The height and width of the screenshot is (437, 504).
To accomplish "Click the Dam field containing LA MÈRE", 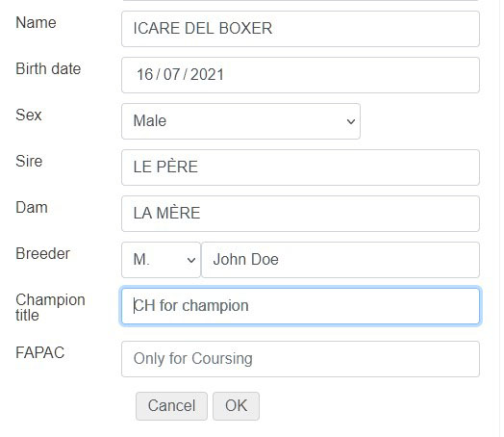I will [x=300, y=214].
